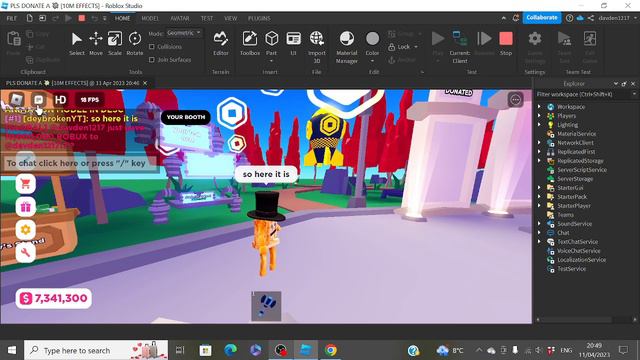Close the PLS DONATE document tab

coord(145,83)
